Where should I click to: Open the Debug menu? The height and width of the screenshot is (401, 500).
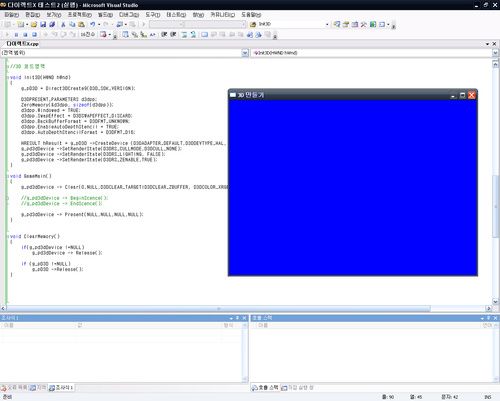click(x=129, y=15)
